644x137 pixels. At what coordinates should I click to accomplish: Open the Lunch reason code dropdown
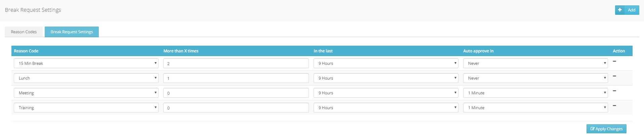tap(86, 78)
